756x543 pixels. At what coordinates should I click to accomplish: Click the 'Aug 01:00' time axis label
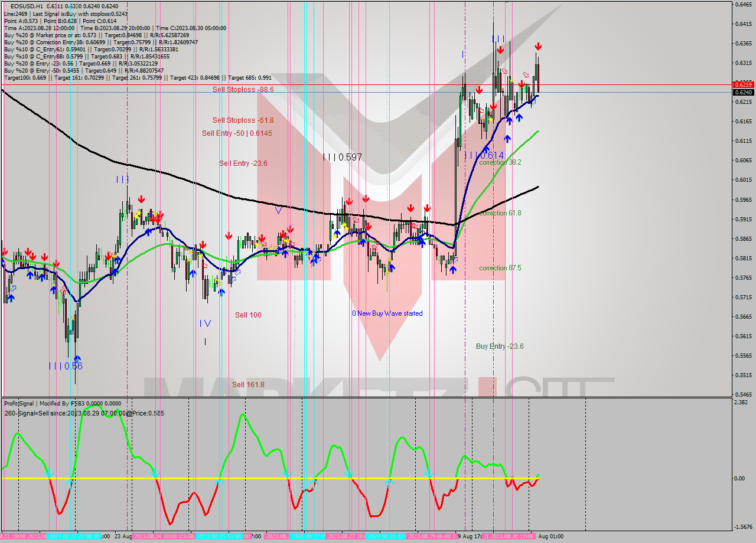click(x=550, y=537)
